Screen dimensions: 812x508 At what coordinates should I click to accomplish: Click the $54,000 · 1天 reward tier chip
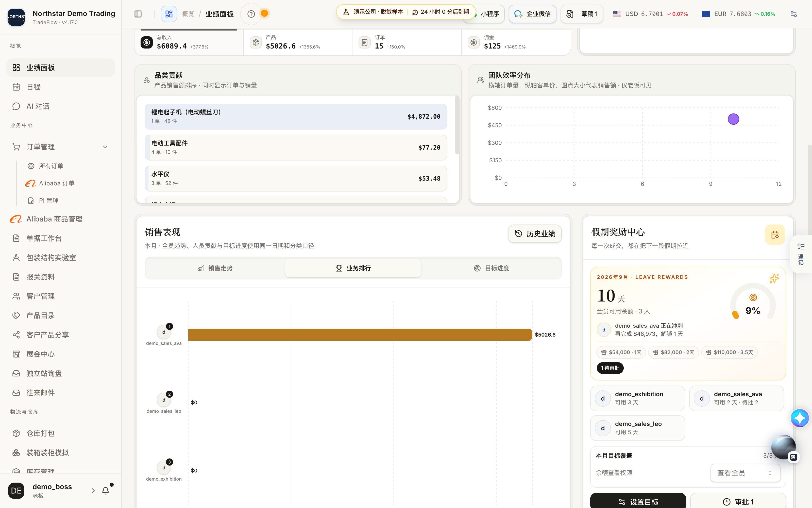[621, 352]
